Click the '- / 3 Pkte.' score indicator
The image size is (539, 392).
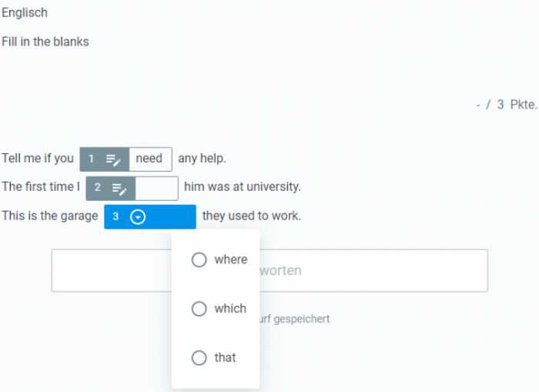click(507, 105)
